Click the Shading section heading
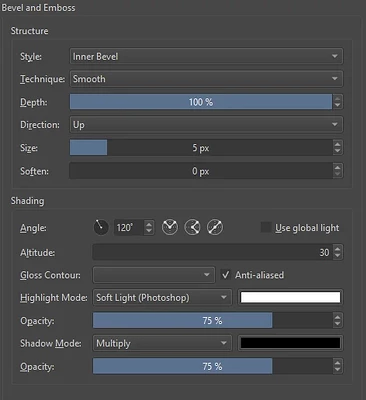This screenshot has height=400, width=366. point(27,201)
